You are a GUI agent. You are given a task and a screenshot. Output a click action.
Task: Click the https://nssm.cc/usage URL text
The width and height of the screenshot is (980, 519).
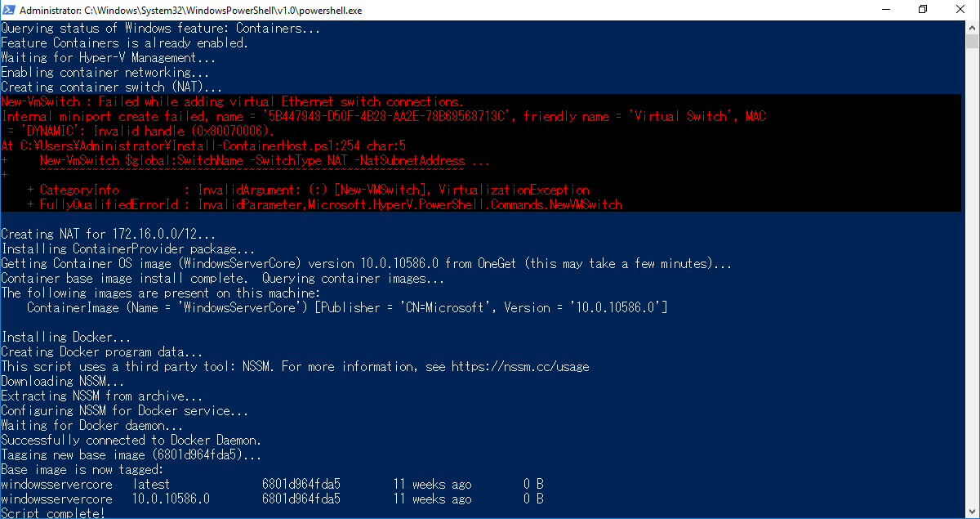pyautogui.click(x=520, y=367)
